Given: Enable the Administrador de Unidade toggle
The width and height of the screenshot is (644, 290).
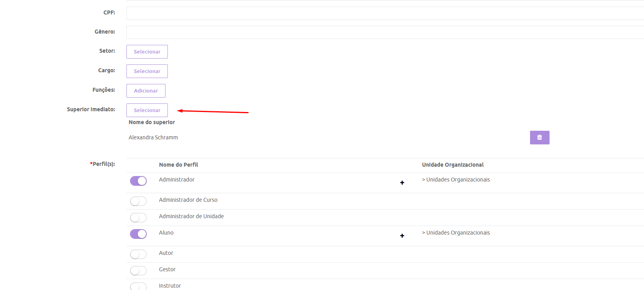Looking at the screenshot, I should [138, 217].
